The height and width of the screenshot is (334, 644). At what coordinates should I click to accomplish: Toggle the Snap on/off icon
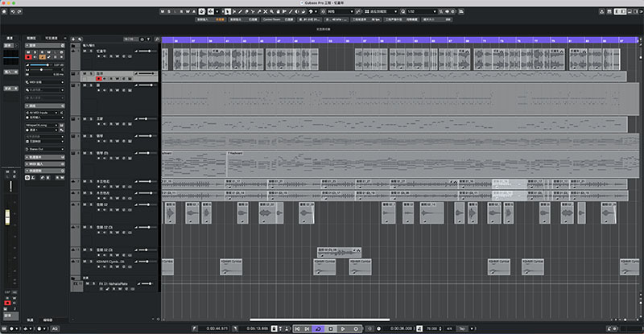(x=323, y=11)
